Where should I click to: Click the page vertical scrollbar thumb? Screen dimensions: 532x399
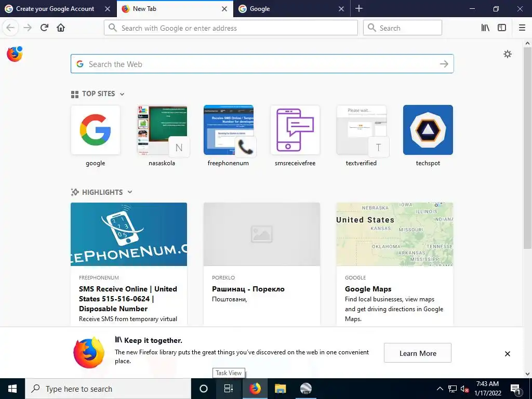tap(527, 148)
